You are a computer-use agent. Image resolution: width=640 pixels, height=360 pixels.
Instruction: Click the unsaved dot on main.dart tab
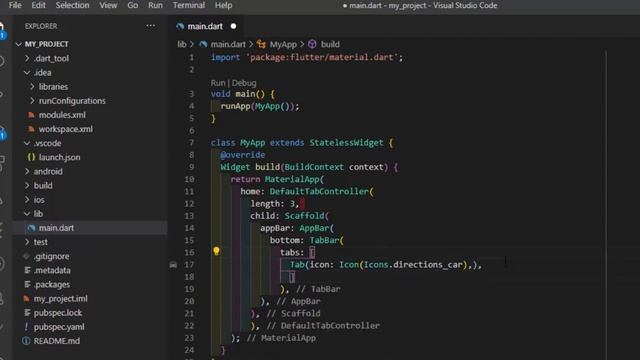(233, 26)
